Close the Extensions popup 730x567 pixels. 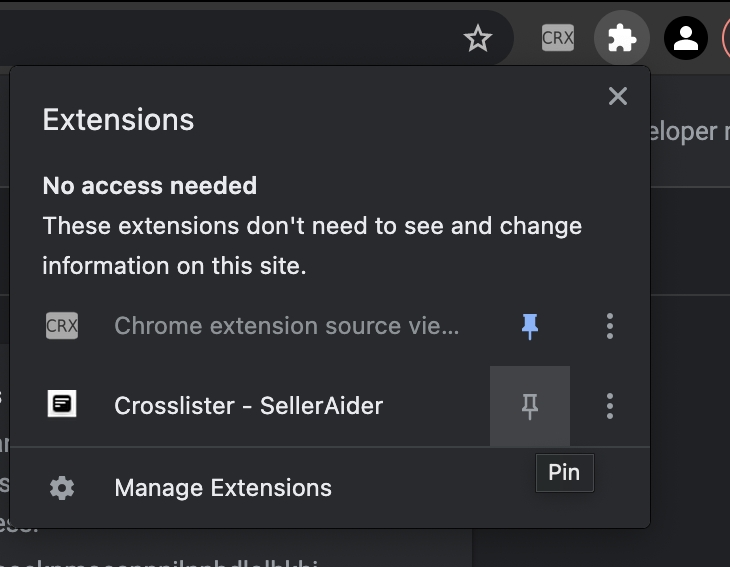click(x=618, y=96)
